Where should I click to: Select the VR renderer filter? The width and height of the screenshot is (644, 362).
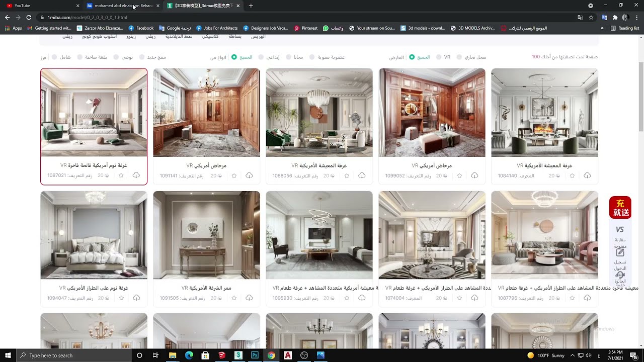(x=443, y=57)
